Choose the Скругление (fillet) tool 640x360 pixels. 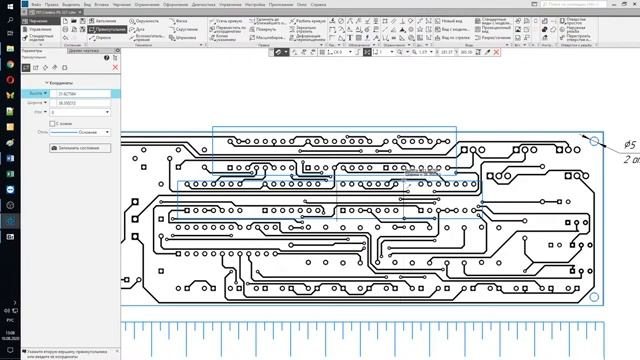(183, 29)
